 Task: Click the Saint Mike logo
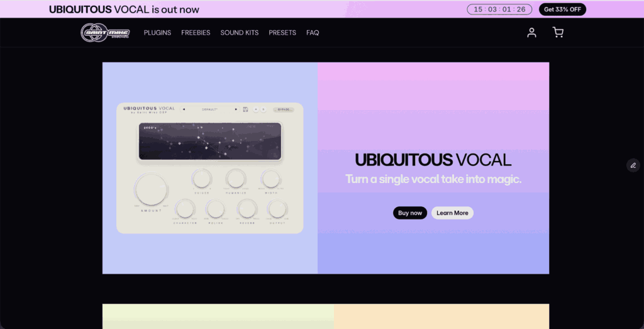104,33
